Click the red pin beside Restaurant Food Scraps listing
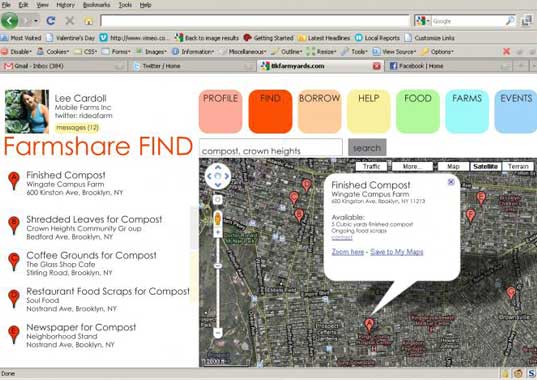 [14, 298]
